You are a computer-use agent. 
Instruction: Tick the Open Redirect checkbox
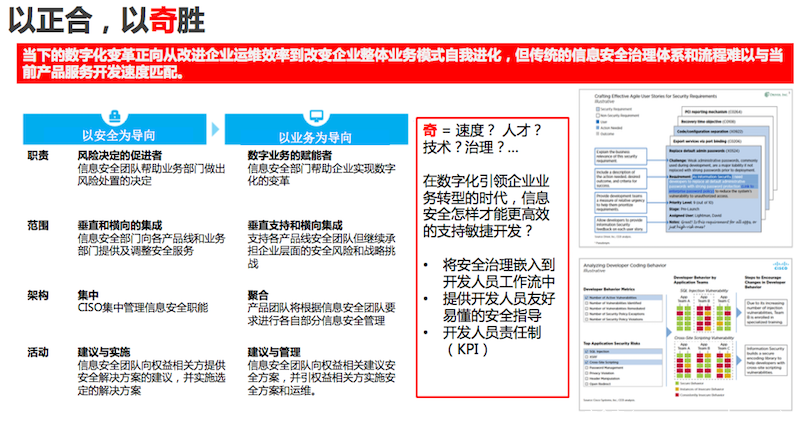coord(587,384)
